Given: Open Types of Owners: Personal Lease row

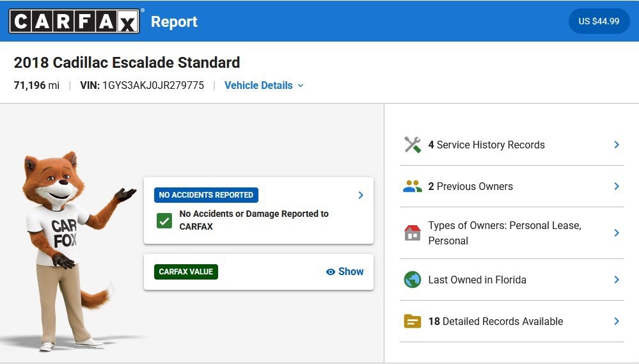Looking at the screenshot, I should [512, 233].
